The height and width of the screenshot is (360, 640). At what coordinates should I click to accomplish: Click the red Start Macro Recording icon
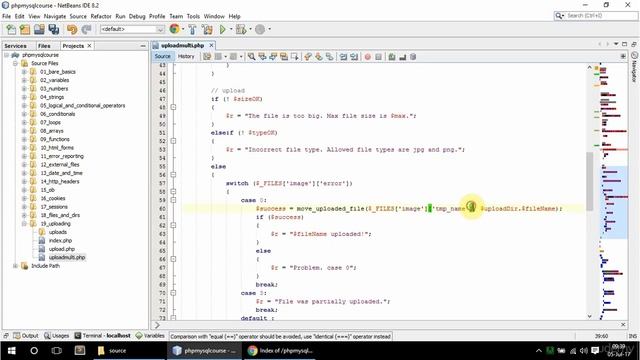point(368,57)
